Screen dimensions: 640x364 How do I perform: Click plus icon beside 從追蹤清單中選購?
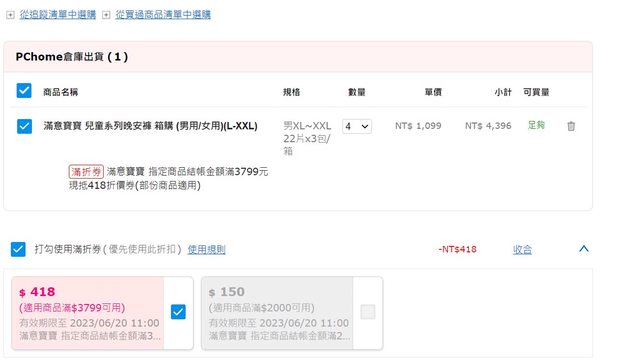click(10, 15)
